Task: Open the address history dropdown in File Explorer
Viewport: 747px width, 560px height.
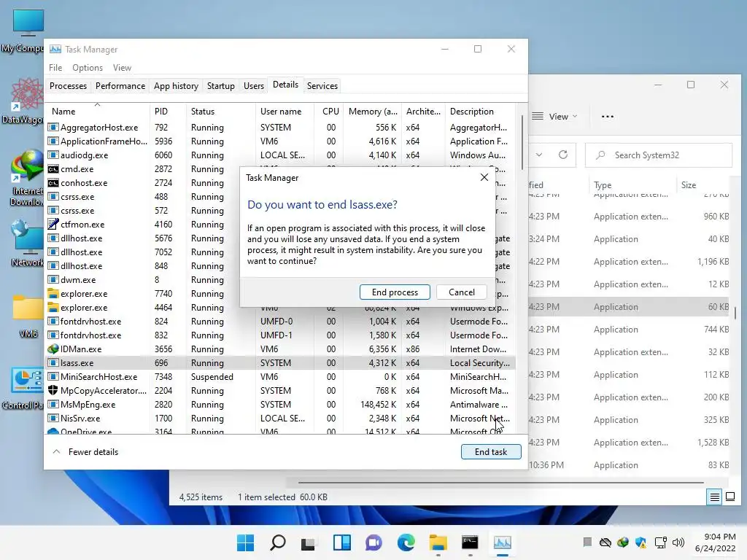Action: pos(539,155)
